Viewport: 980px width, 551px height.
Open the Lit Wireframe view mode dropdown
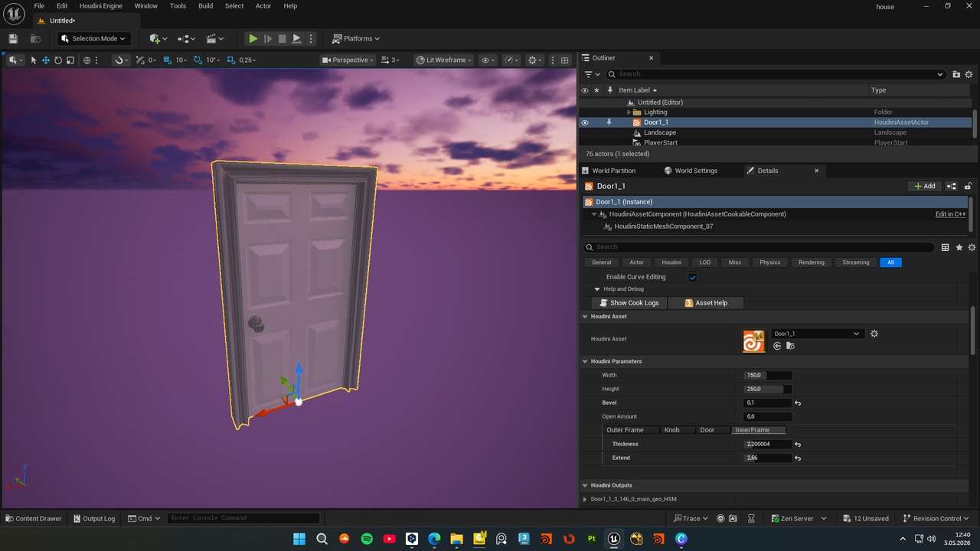(x=443, y=60)
